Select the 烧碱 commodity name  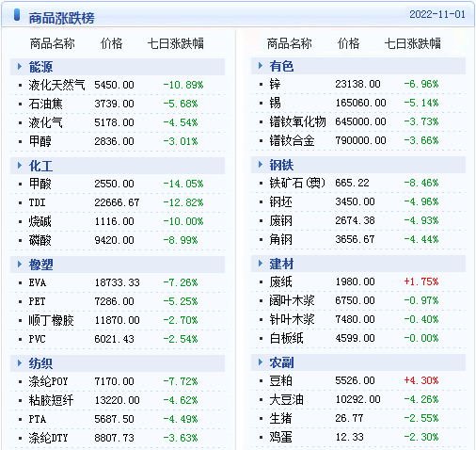click(40, 221)
